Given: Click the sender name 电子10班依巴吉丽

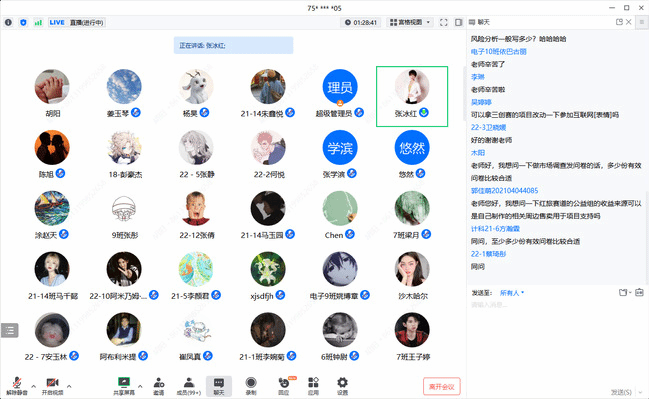Looking at the screenshot, I should [x=498, y=52].
